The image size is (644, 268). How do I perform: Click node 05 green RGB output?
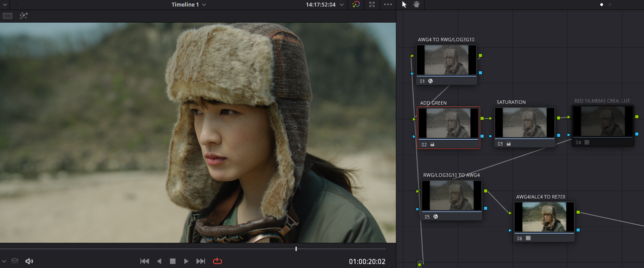tap(485, 191)
